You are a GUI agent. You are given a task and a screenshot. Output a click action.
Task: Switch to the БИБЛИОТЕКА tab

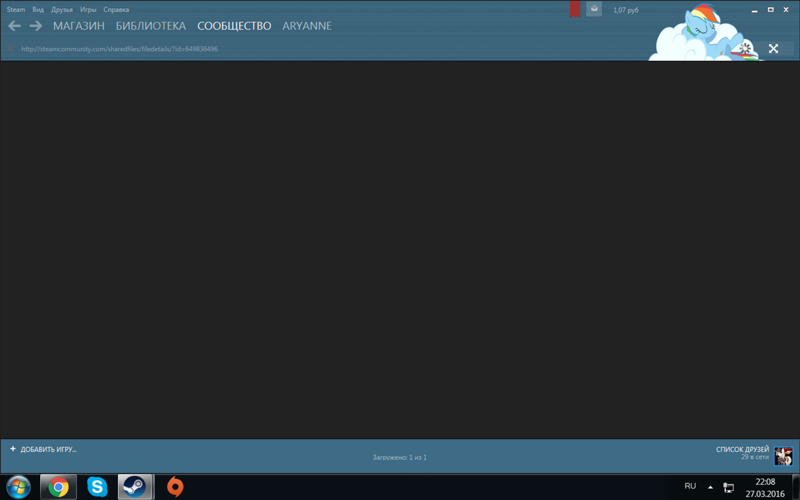click(x=151, y=26)
